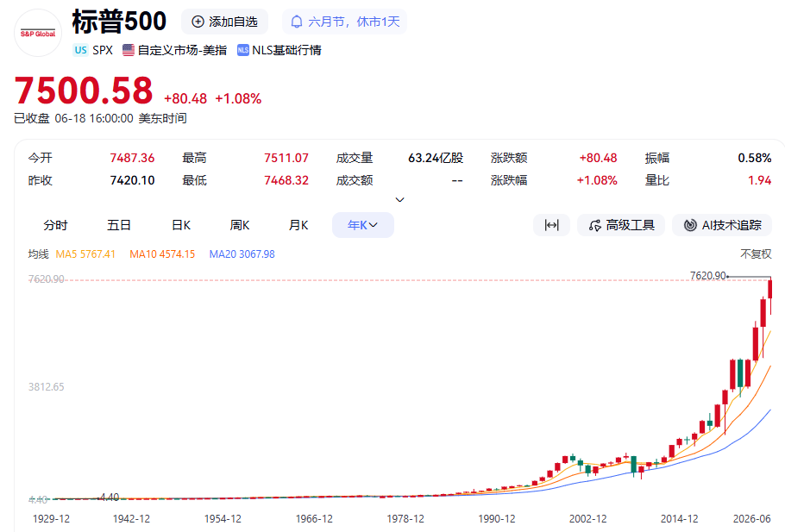Expand the quote details chevron

point(399,200)
